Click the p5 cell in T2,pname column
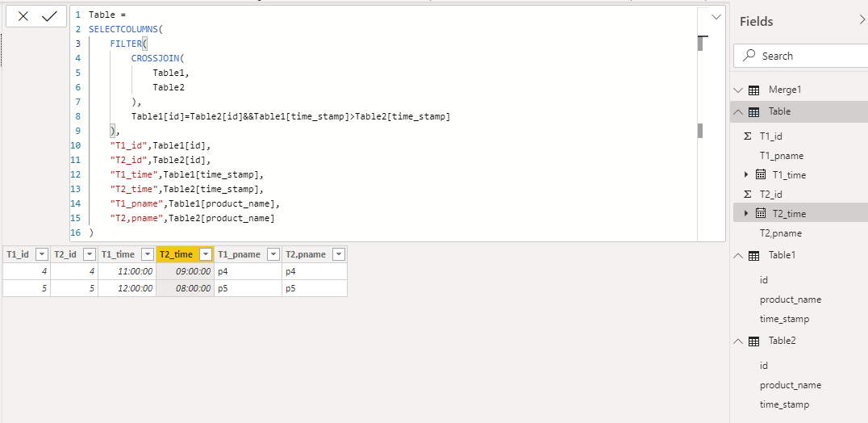 point(315,288)
